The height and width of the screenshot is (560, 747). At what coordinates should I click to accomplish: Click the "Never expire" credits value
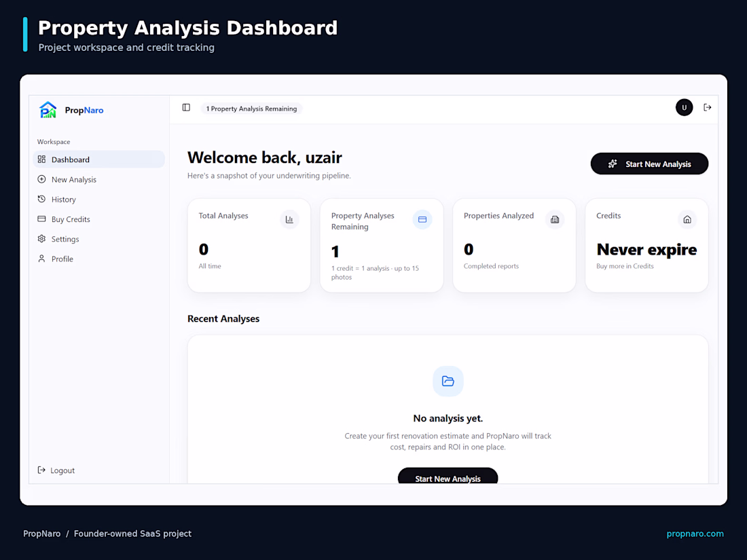646,250
